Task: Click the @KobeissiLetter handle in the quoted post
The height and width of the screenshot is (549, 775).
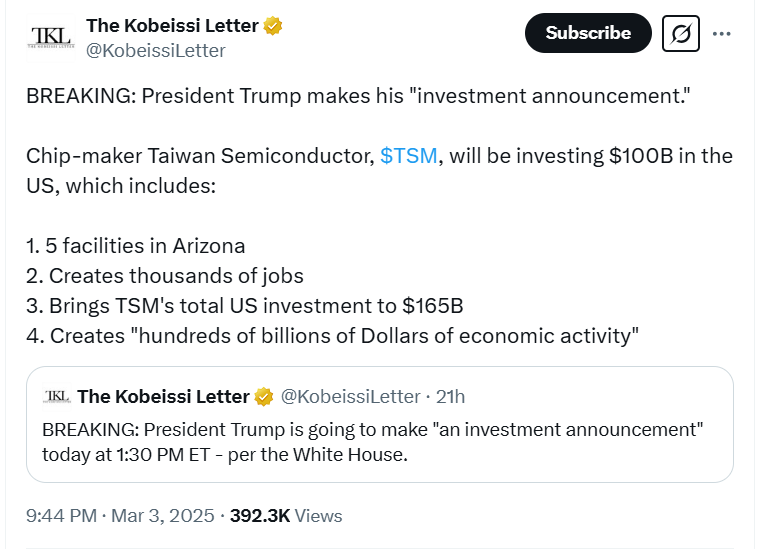Action: coord(350,397)
